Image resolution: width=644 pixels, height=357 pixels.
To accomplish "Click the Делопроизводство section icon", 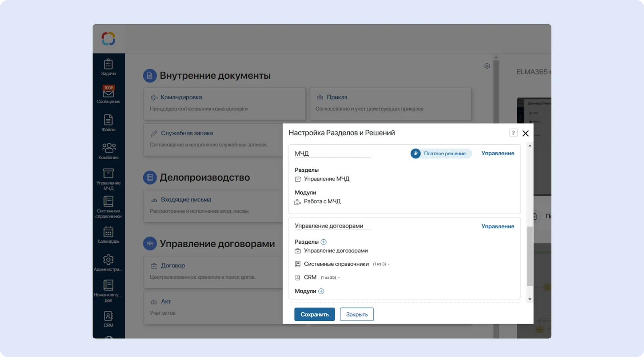I will (x=150, y=178).
